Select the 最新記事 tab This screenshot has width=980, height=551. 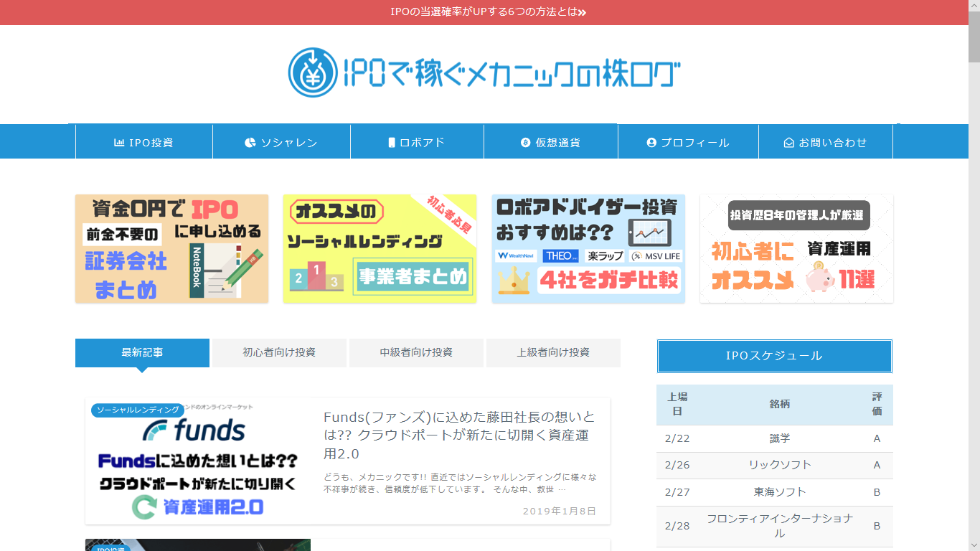[142, 353]
